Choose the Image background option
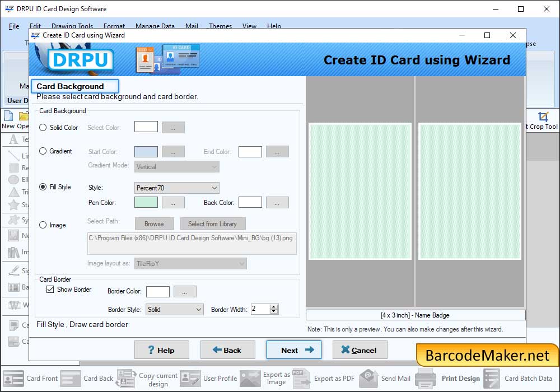 43,225
